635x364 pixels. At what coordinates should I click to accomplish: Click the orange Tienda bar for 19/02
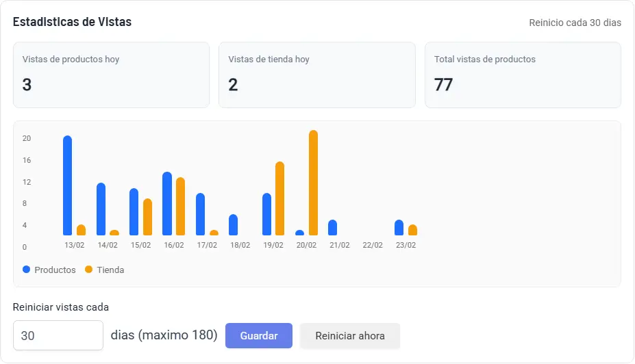pos(279,198)
